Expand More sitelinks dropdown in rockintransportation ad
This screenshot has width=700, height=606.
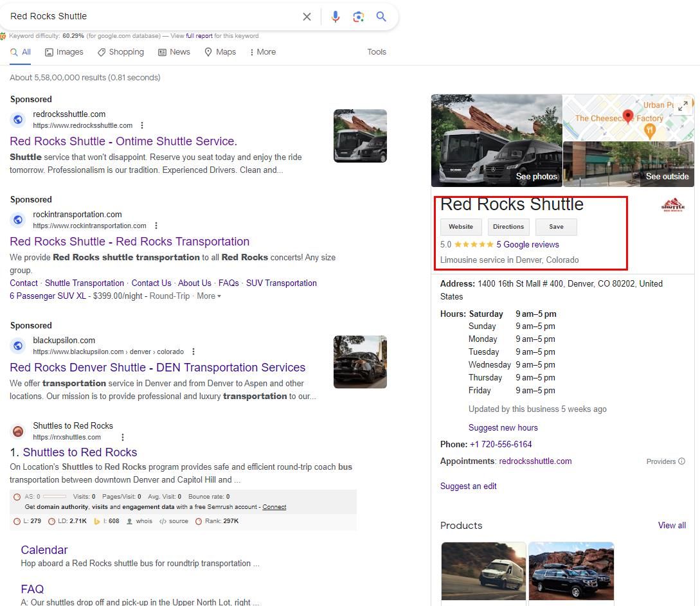pos(208,296)
